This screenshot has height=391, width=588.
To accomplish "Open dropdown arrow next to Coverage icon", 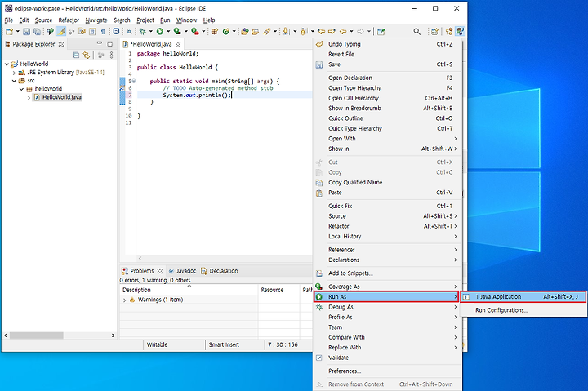I will (x=185, y=32).
